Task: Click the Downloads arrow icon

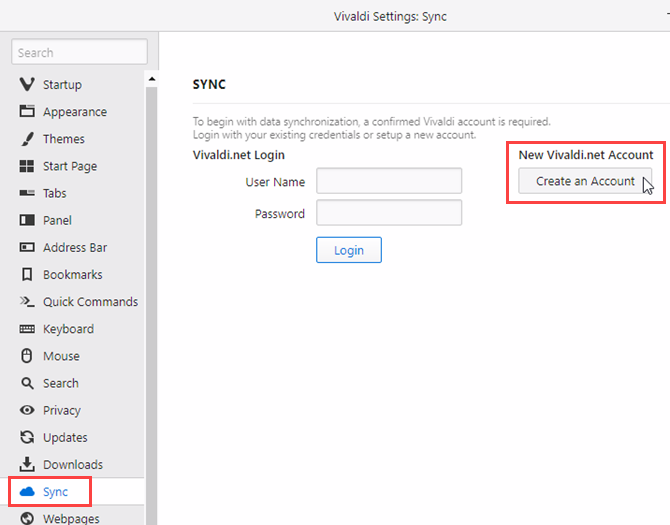Action: 27,464
